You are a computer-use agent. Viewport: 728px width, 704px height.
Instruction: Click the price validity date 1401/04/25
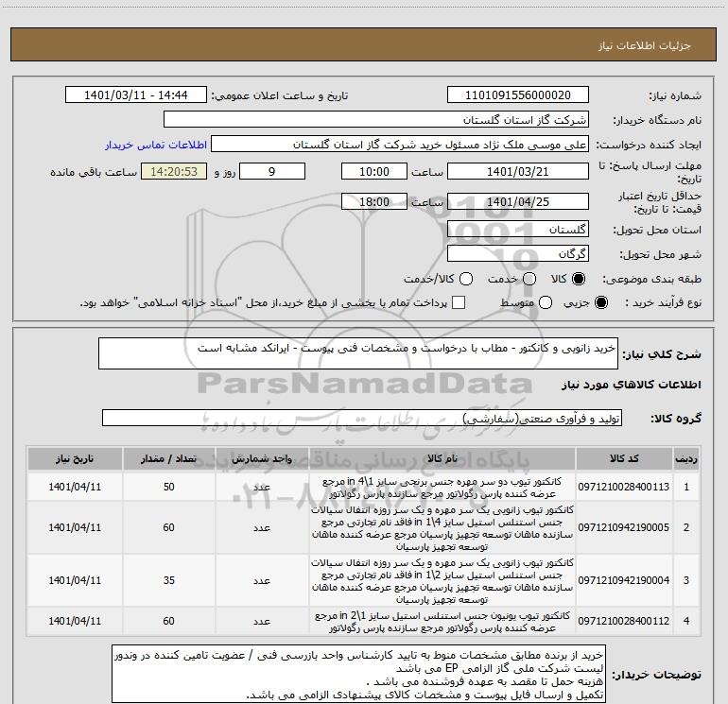[x=518, y=201]
